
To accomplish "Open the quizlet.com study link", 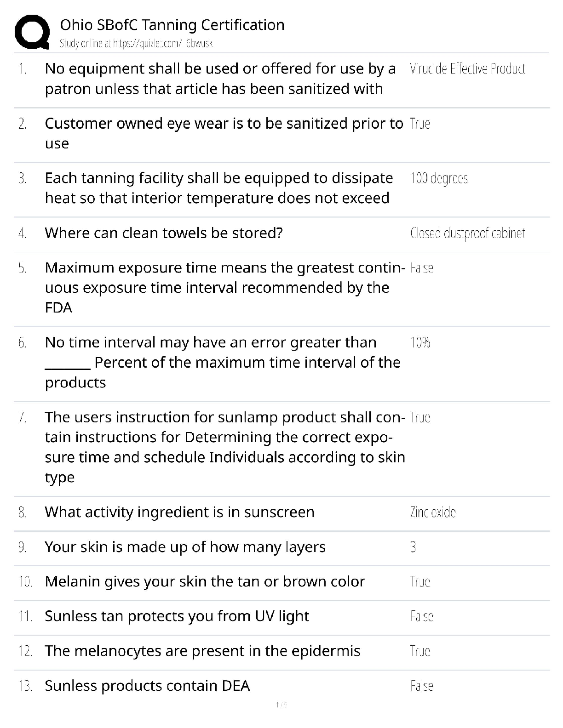I will point(136,44).
